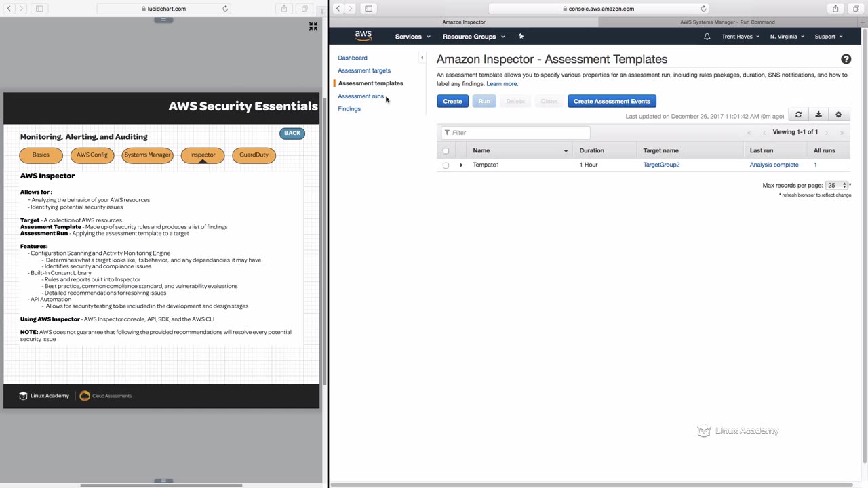Viewport: 868px width, 488px height.
Task: Go back in the AWS console window
Action: pyautogui.click(x=338, y=9)
